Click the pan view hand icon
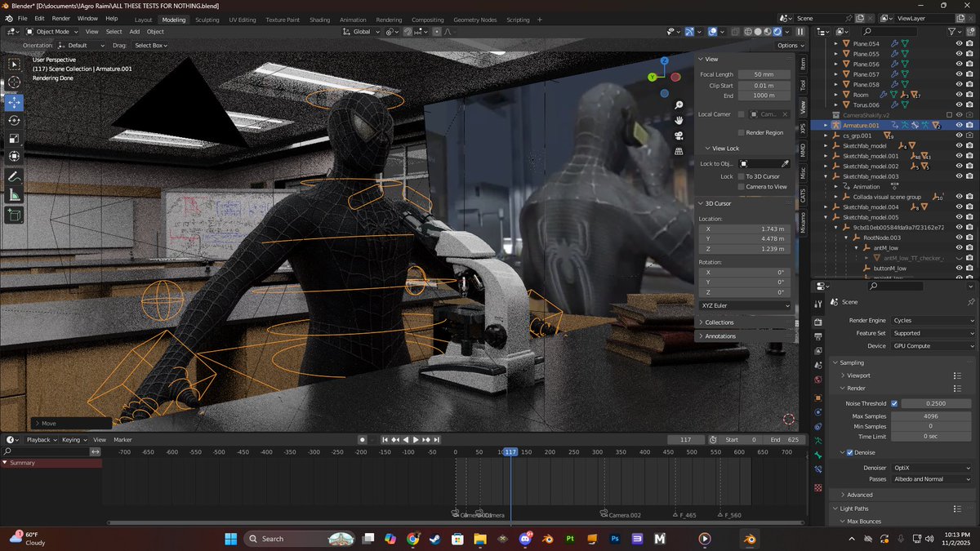The height and width of the screenshot is (551, 980). (679, 121)
